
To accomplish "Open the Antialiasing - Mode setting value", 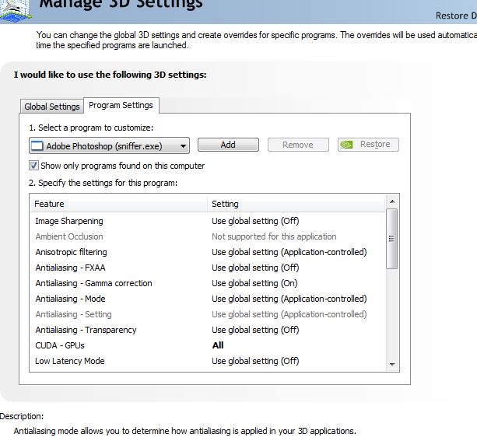I will click(x=289, y=299).
